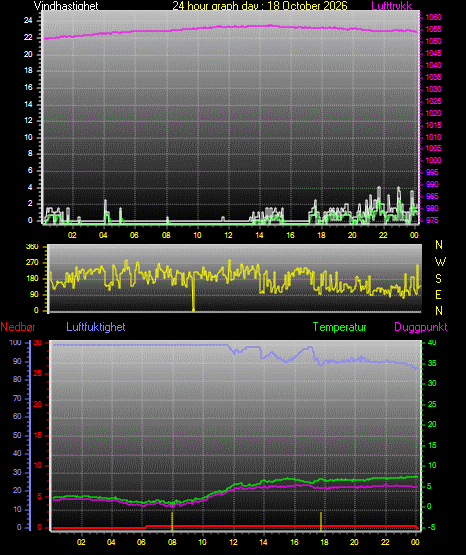
Task: Click the yellow sunset marker near 18
Action: [321, 521]
